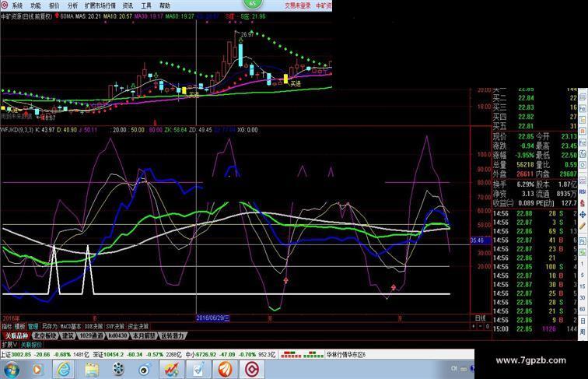Open the 功能 menu

tap(35, 5)
